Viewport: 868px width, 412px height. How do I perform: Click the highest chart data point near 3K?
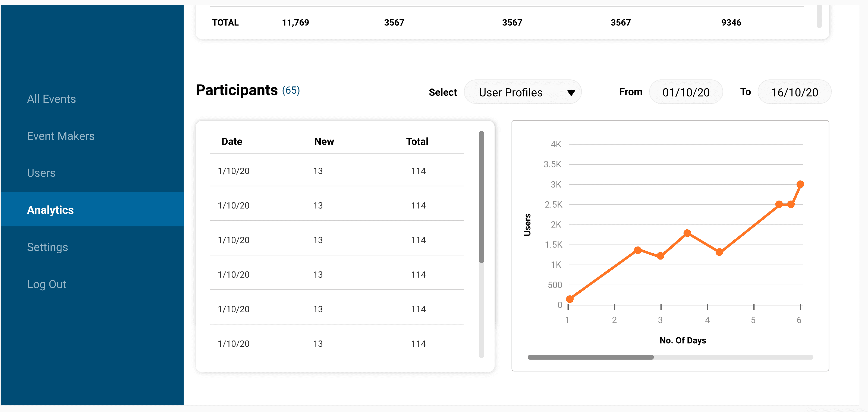(800, 184)
